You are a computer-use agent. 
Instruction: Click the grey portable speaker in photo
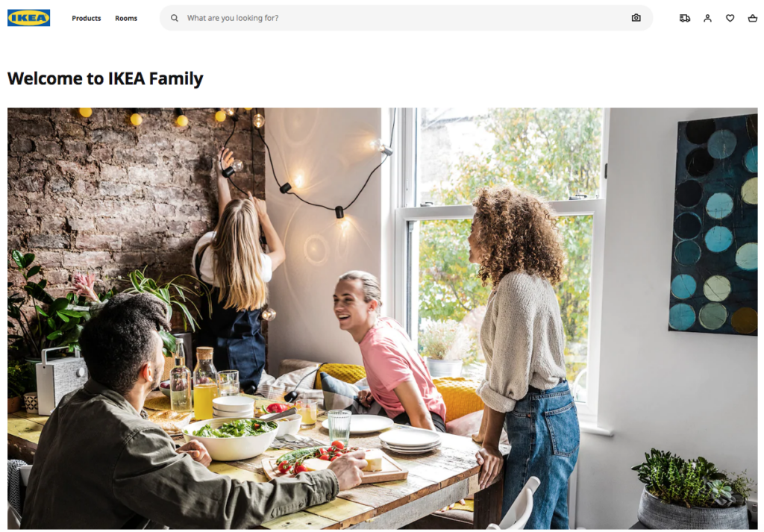tap(61, 380)
